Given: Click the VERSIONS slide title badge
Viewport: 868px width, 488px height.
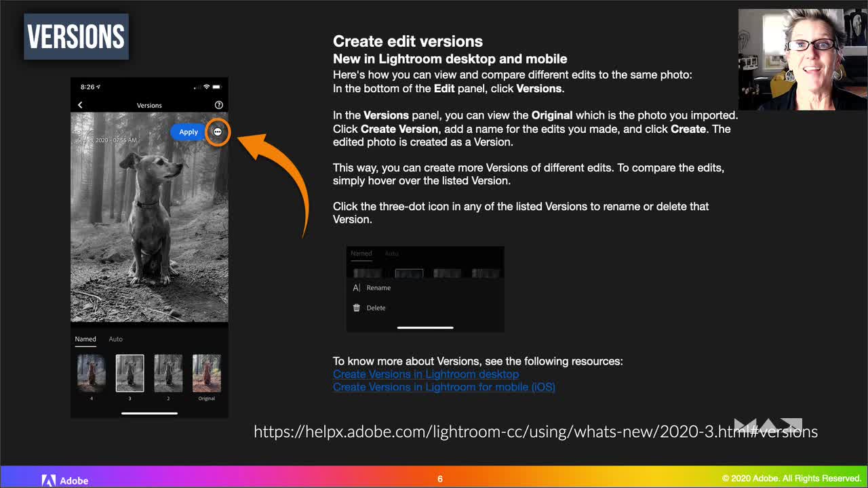Looking at the screenshot, I should (76, 37).
